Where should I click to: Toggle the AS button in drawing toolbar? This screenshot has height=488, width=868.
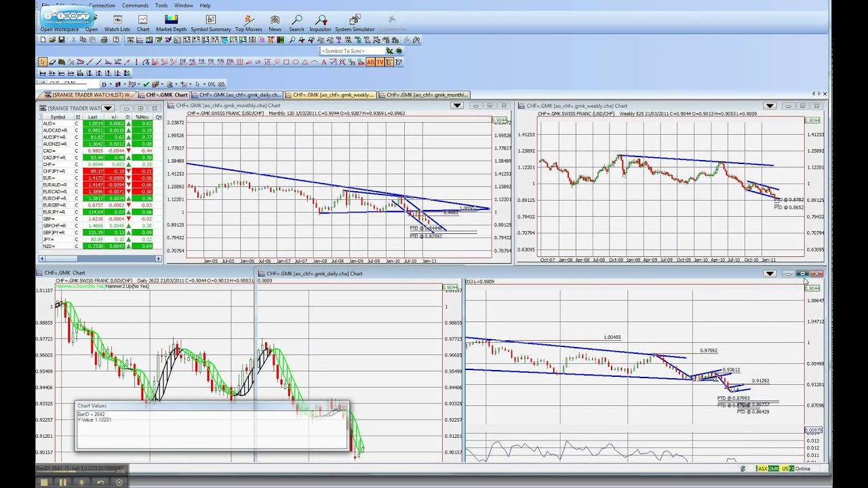[370, 62]
